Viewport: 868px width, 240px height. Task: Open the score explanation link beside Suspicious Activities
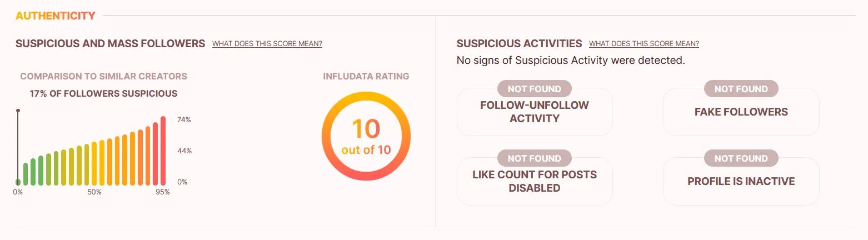tap(644, 44)
